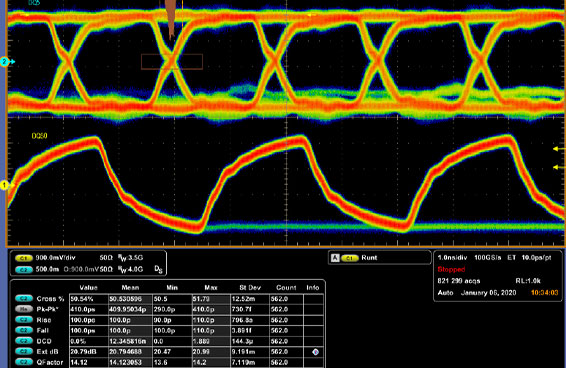
Task: Click the yellow channel 1 ground marker
Action: (x=7, y=185)
